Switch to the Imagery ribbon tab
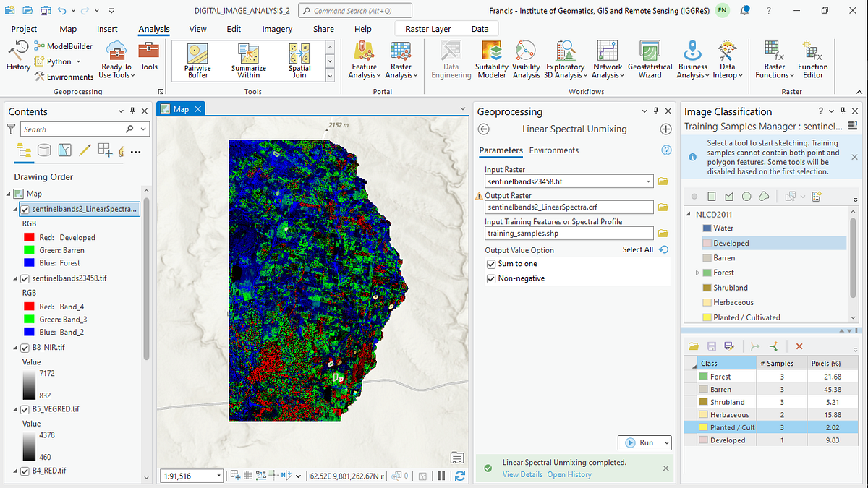The image size is (868, 488). pos(278,29)
